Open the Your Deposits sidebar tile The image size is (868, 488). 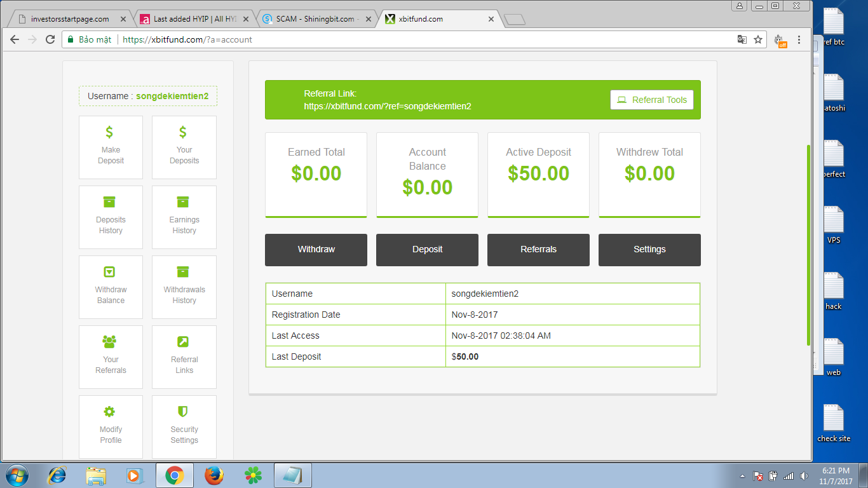(184, 147)
